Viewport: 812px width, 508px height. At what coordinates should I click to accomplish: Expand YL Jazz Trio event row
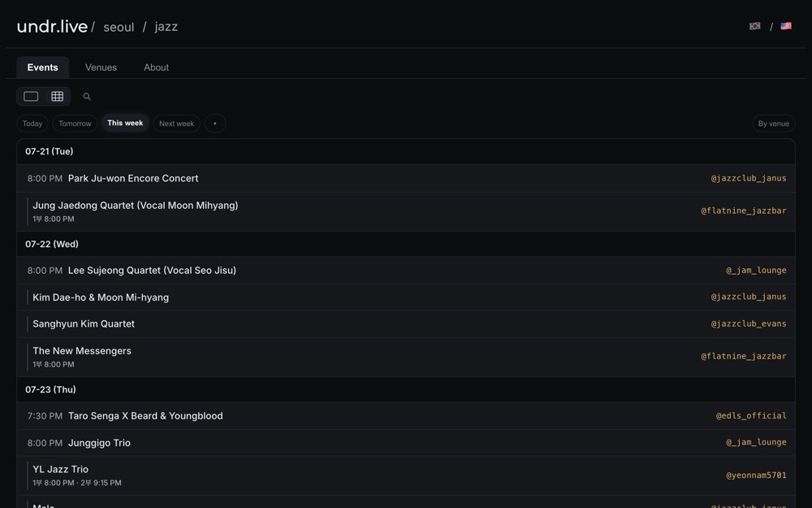(x=405, y=475)
